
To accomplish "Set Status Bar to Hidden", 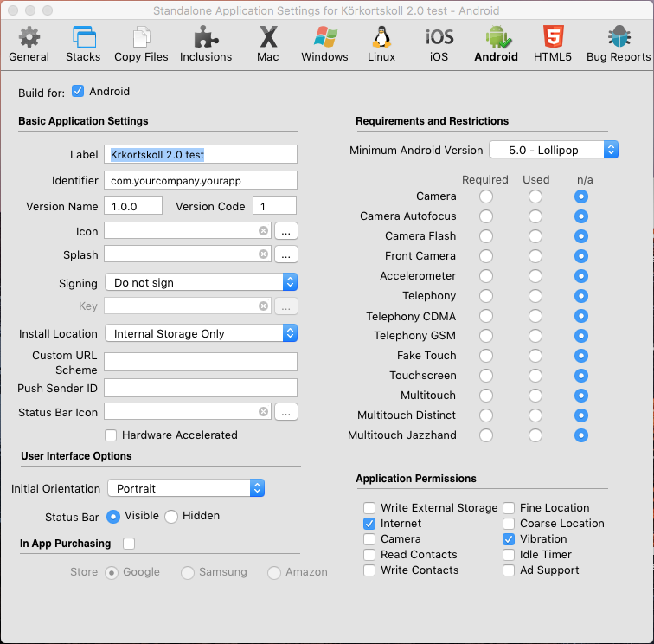I will 171,516.
